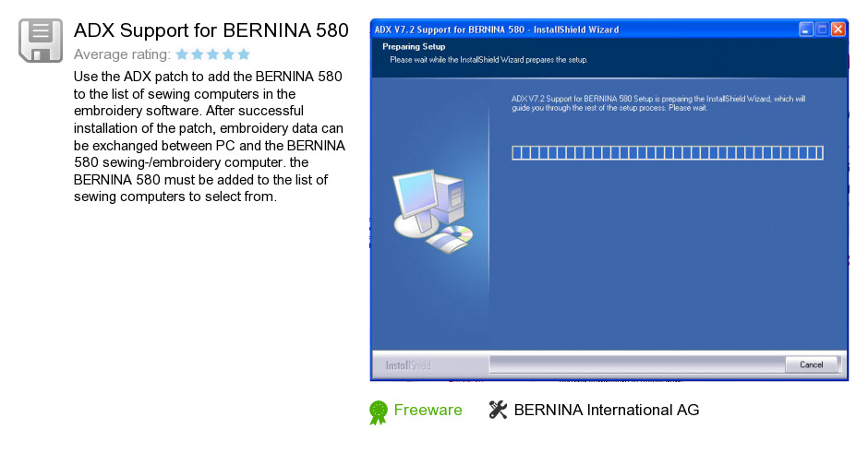Click the 'Use the ADX patch' description paragraph
This screenshot has width=868, height=453.
click(x=210, y=136)
